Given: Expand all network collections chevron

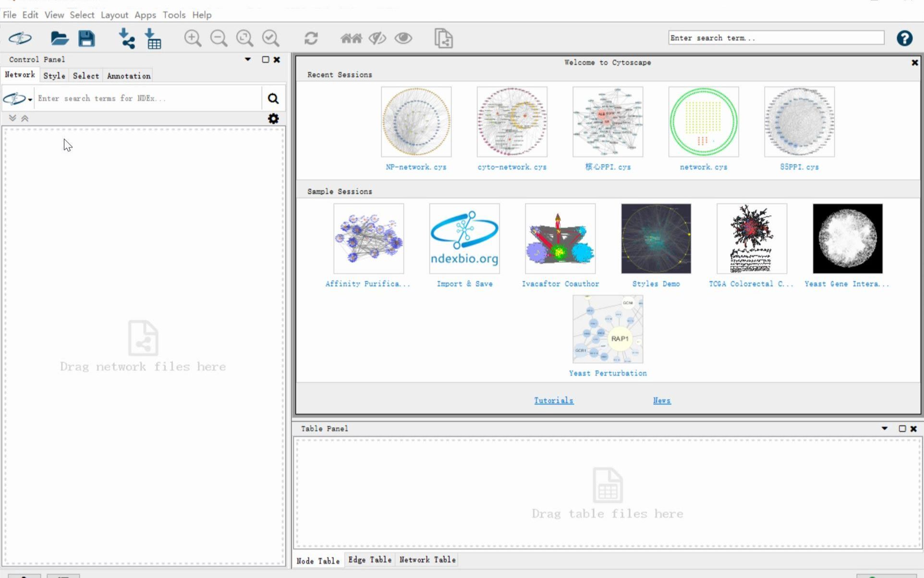Looking at the screenshot, I should tap(12, 118).
